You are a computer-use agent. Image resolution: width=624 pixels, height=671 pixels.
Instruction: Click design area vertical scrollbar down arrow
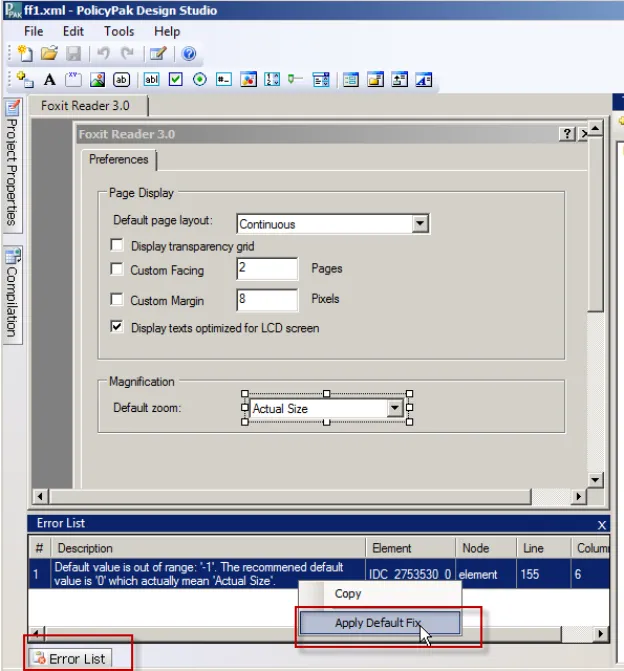click(x=595, y=479)
